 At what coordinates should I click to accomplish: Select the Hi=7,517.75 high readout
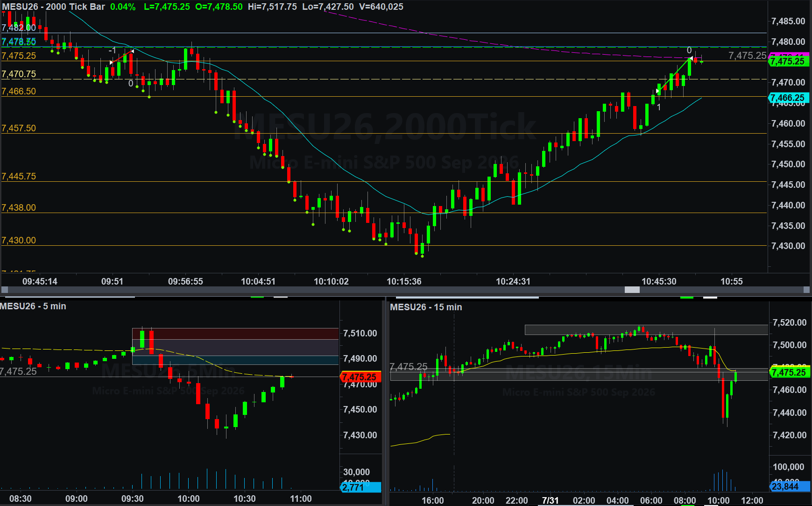tap(272, 7)
